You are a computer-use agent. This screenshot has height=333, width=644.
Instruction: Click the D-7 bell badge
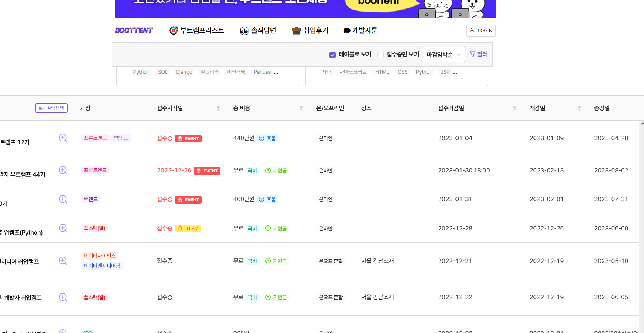tap(188, 229)
